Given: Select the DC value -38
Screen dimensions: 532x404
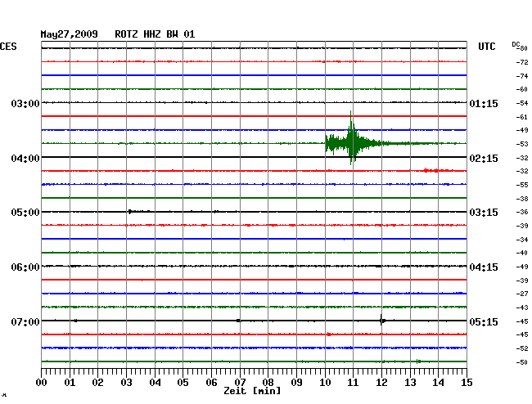Looking at the screenshot, I should [522, 199].
